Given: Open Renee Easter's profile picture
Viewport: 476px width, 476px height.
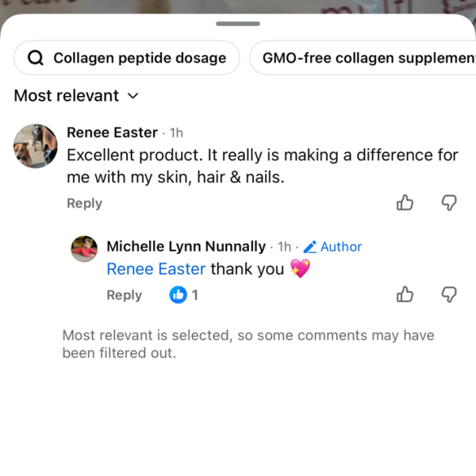Looking at the screenshot, I should [x=36, y=146].
